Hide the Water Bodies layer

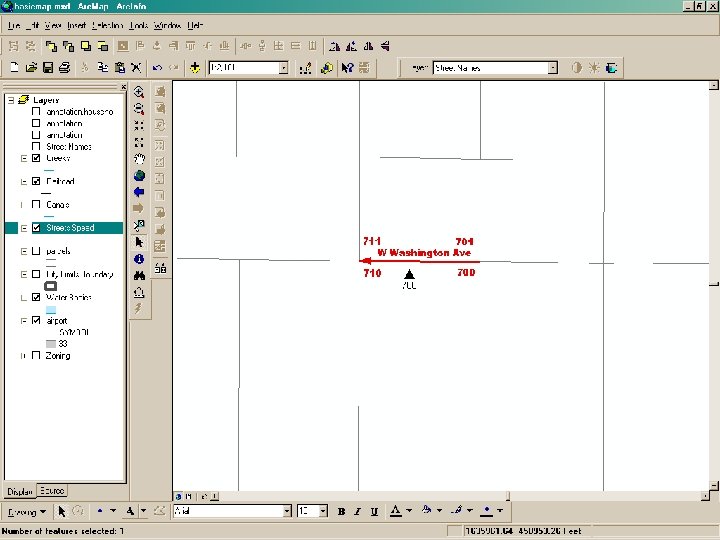click(x=36, y=297)
